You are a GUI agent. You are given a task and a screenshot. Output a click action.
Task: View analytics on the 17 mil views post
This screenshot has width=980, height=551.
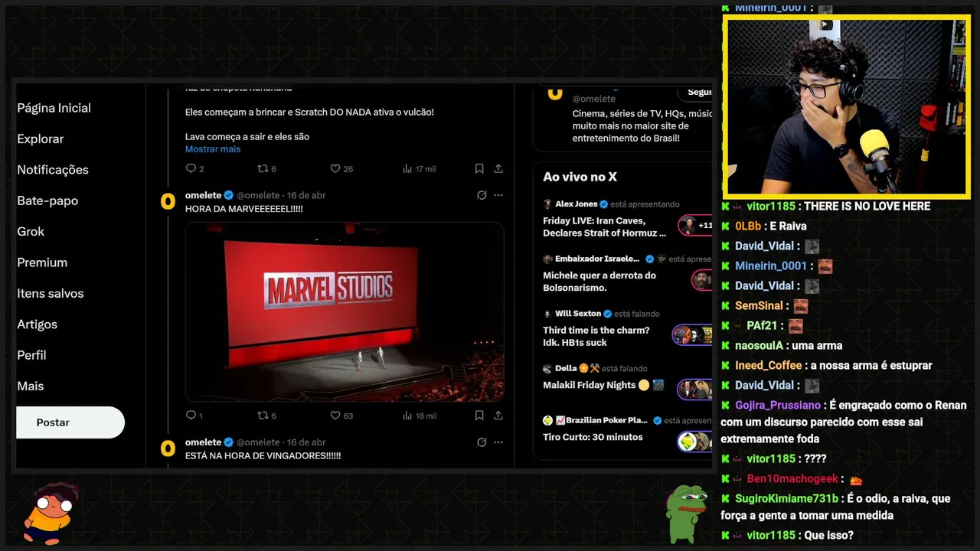coord(419,168)
